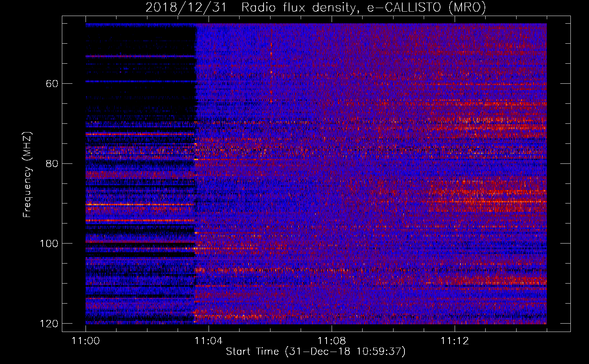This screenshot has width=589, height=364.
Task: Click the '120' frequency tick label
Action: click(48, 324)
